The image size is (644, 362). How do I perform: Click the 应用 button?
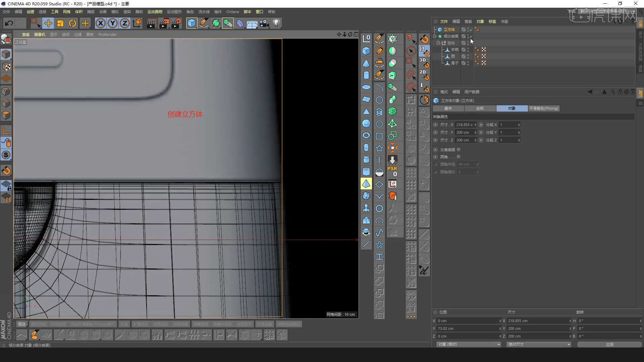(610, 344)
